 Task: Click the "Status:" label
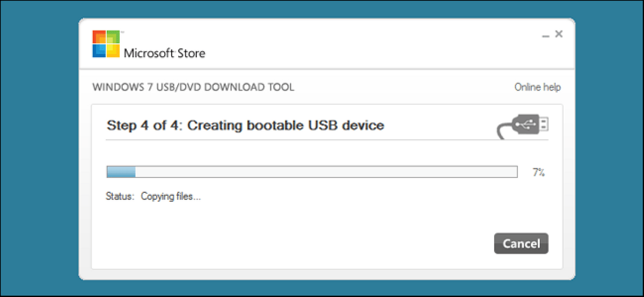pos(120,197)
